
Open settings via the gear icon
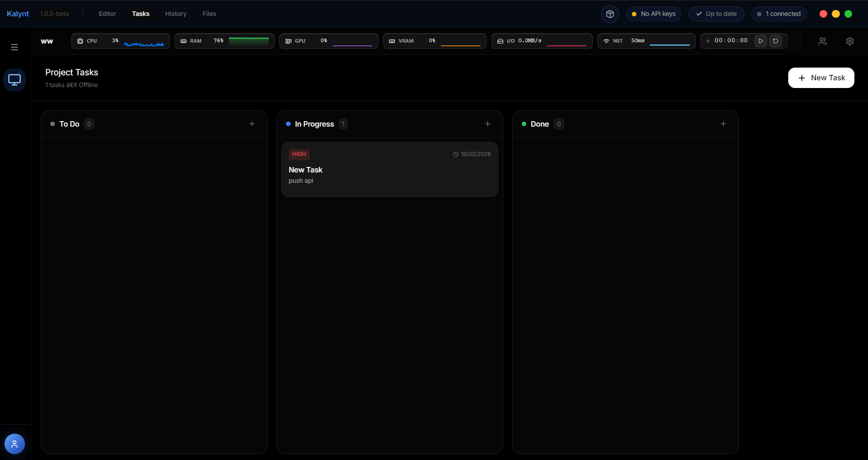[850, 41]
